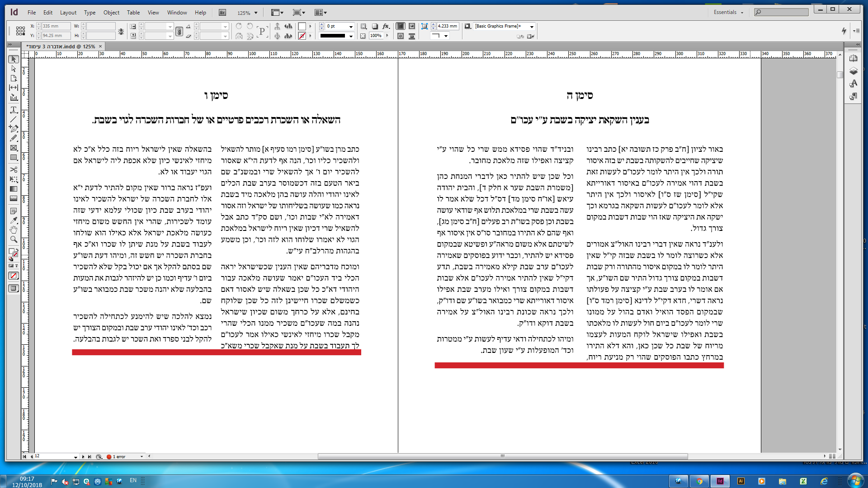Open the stroke weight 0 pt dropdown
The height and width of the screenshot is (488, 868).
(x=351, y=27)
